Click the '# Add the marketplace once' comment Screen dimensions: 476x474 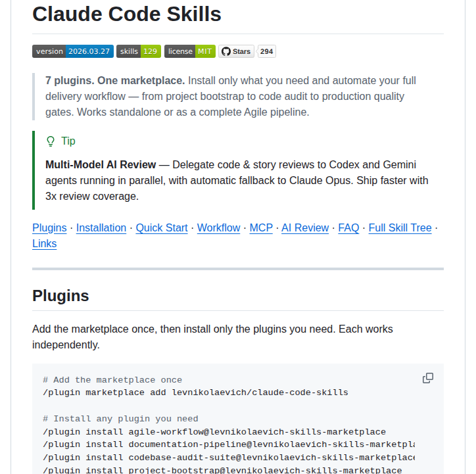pos(112,380)
